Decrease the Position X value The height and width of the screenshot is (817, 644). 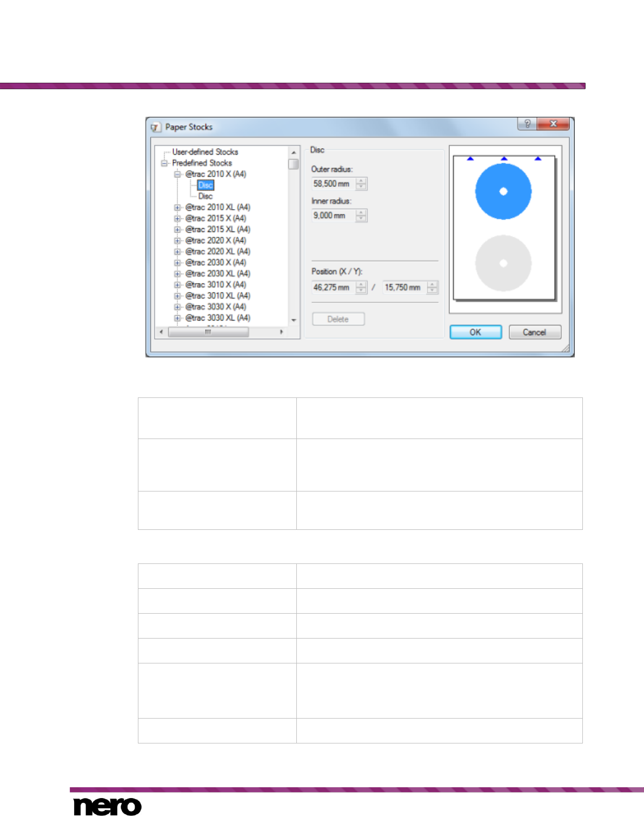coord(361,291)
